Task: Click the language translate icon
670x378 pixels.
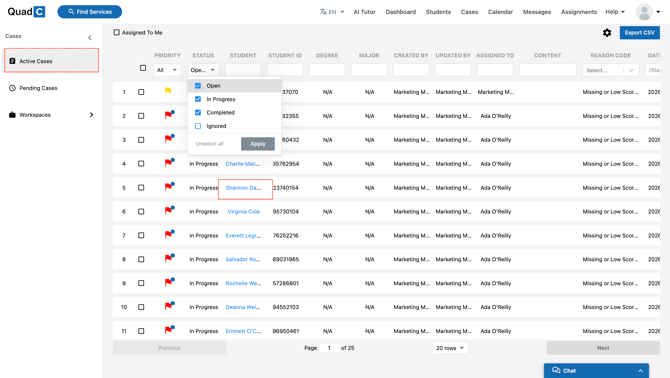Action: [323, 12]
